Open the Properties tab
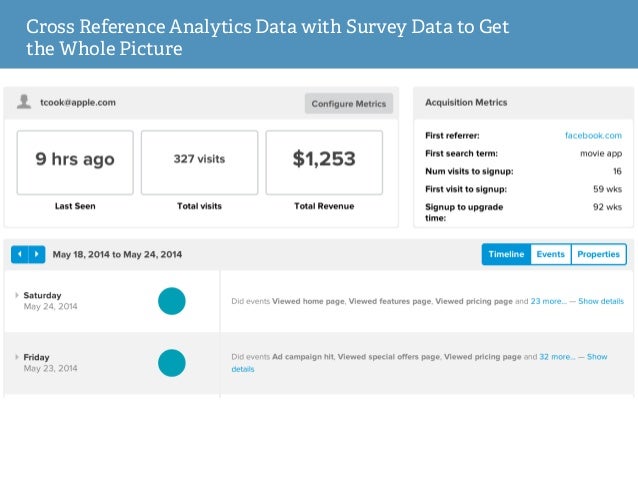638x479 pixels. pos(598,255)
